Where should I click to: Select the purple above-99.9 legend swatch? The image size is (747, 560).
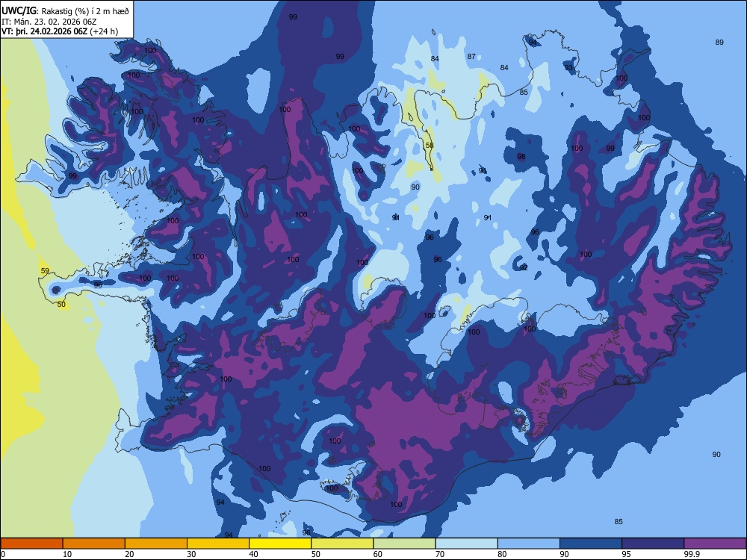tap(715, 544)
